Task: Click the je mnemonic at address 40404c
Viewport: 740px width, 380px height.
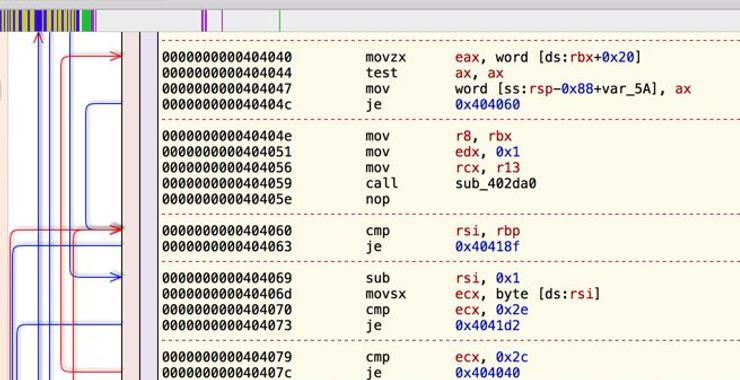Action: click(x=373, y=104)
